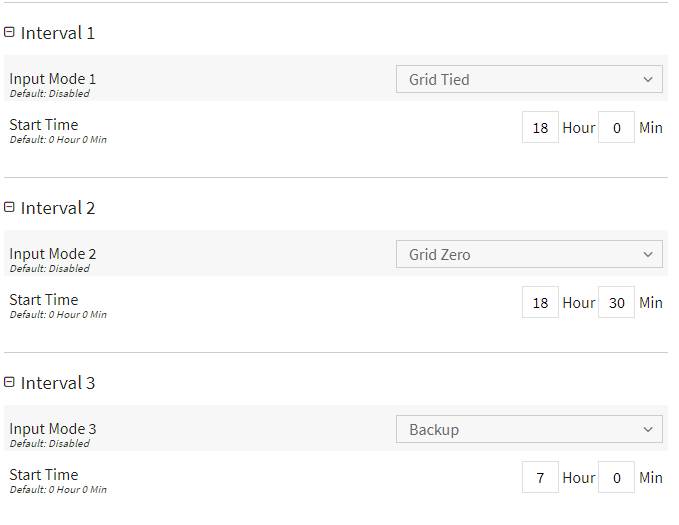Screen dimensions: 679x525
Task: Click the Interval 2 heading text
Action: (x=58, y=208)
